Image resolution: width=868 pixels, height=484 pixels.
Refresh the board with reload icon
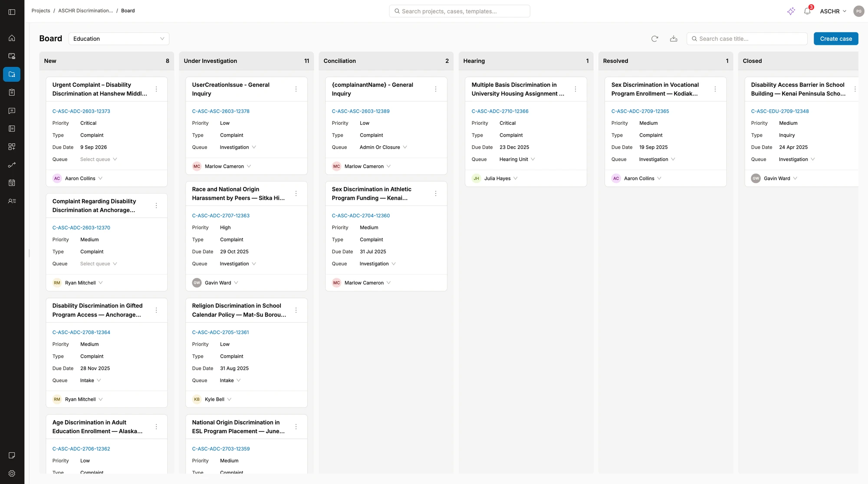click(x=654, y=39)
